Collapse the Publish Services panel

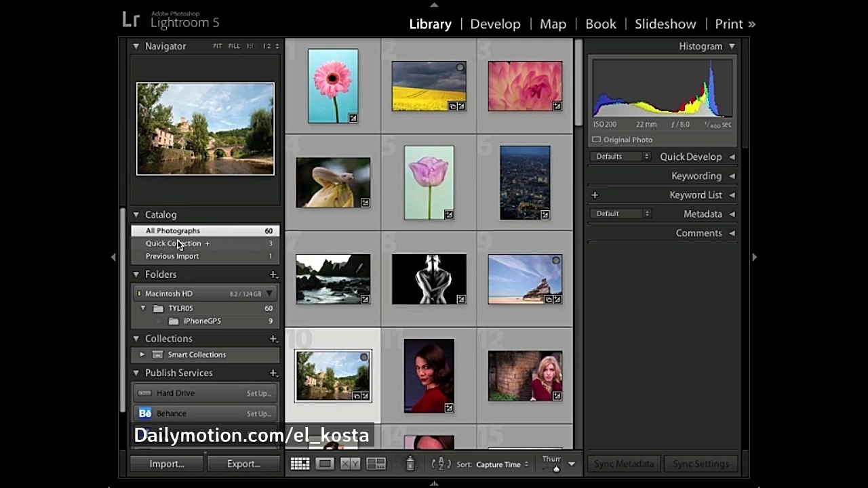click(x=136, y=373)
